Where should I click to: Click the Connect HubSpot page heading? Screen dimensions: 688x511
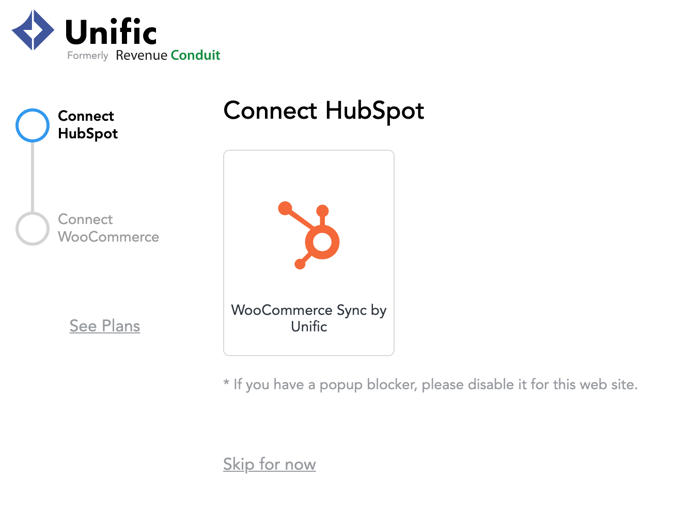tap(324, 111)
